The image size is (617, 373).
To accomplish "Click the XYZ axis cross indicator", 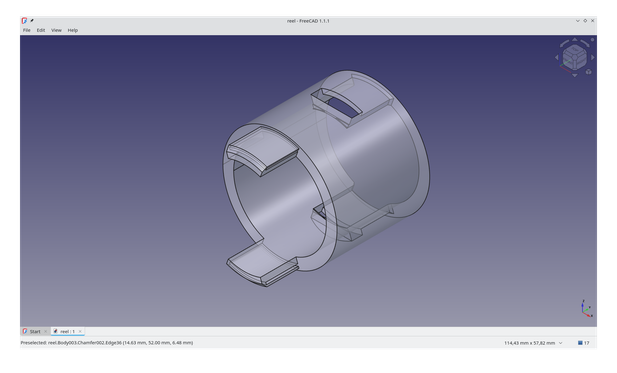I will click(586, 309).
